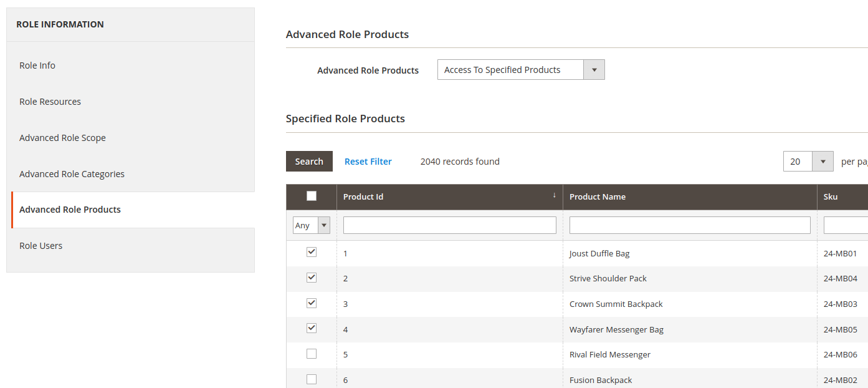This screenshot has height=388, width=868.
Task: Click the Rival Field Messenger product name
Action: 610,354
